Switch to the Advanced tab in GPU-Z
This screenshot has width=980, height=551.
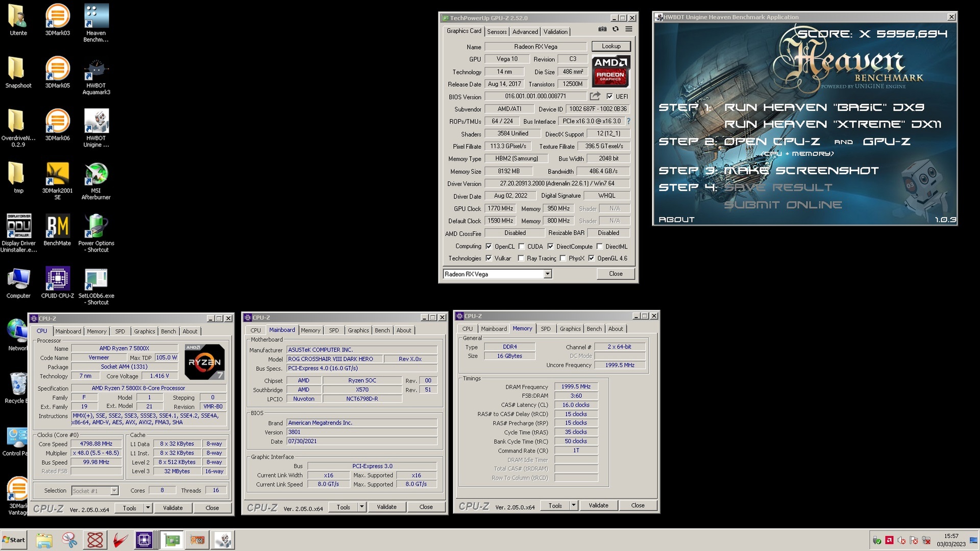pos(525,32)
